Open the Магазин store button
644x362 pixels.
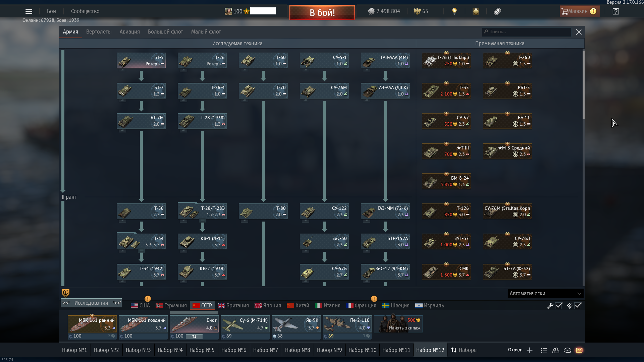pyautogui.click(x=578, y=11)
